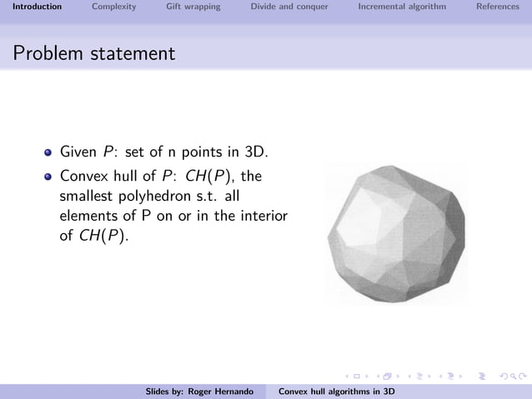The width and height of the screenshot is (532, 399).
Task: Click the slide rectangle navigation icon
Action: [x=357, y=377]
